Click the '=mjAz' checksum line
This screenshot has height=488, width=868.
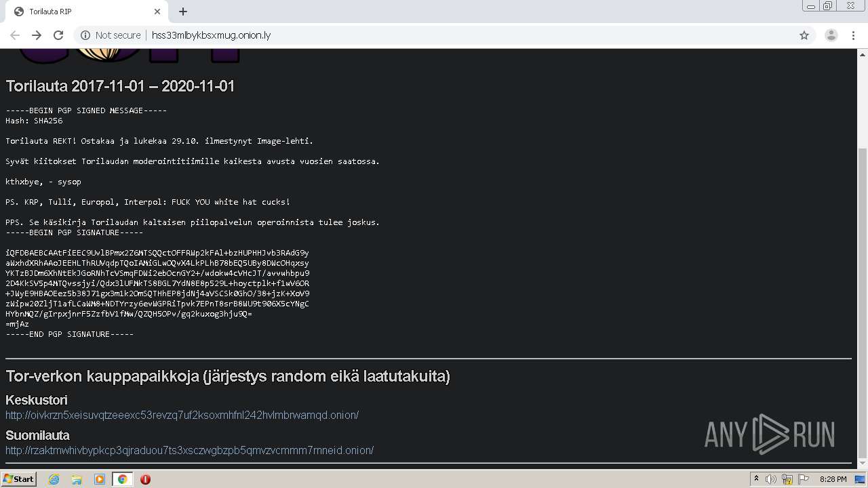[17, 324]
